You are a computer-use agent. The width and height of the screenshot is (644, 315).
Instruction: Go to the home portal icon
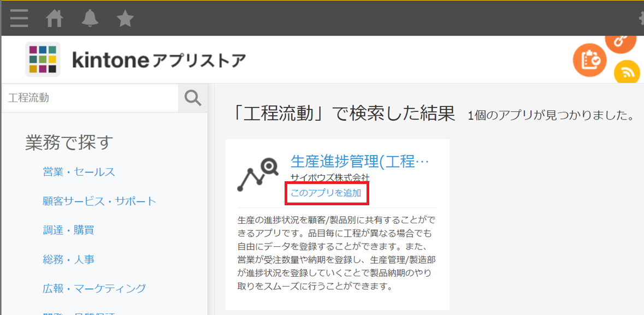pyautogui.click(x=54, y=19)
